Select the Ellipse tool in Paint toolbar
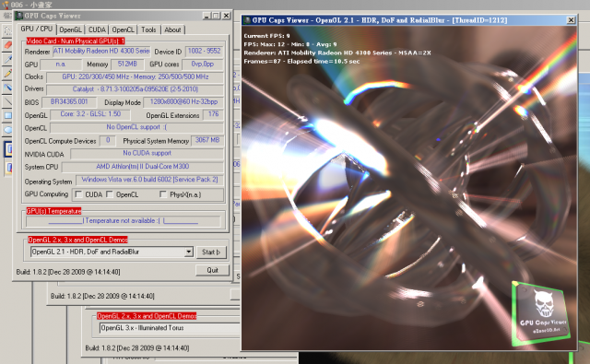590x364 pixels. pos(7,130)
